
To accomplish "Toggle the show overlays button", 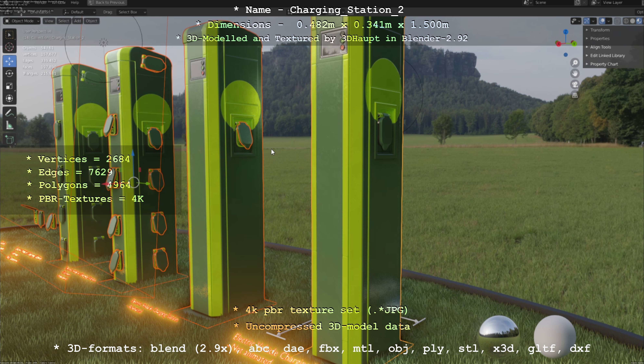I will click(602, 21).
